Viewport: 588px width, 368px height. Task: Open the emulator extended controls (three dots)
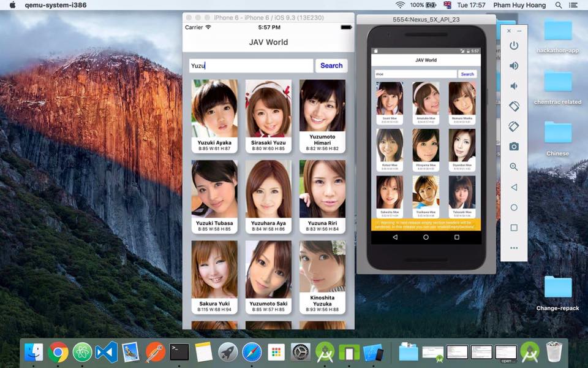514,248
